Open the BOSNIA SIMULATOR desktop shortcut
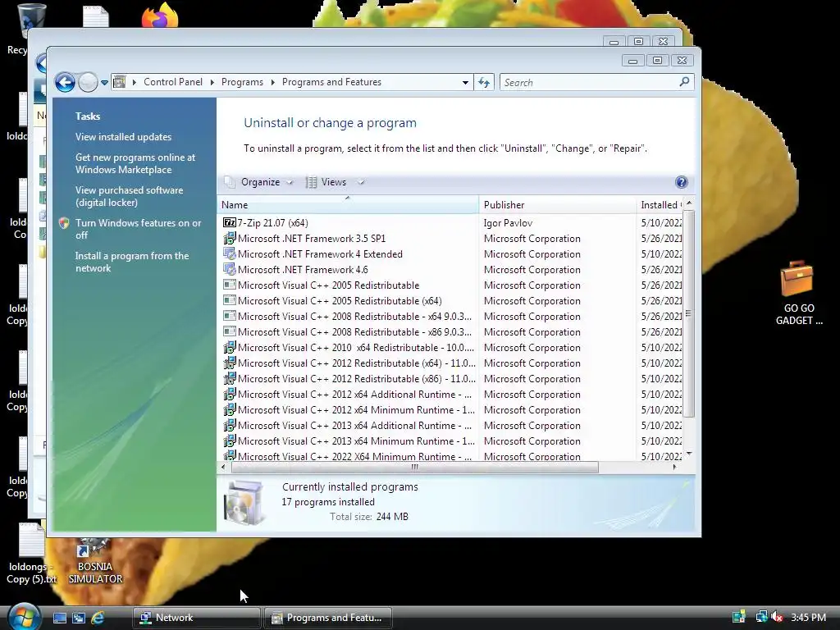The image size is (840, 630). pos(95,561)
